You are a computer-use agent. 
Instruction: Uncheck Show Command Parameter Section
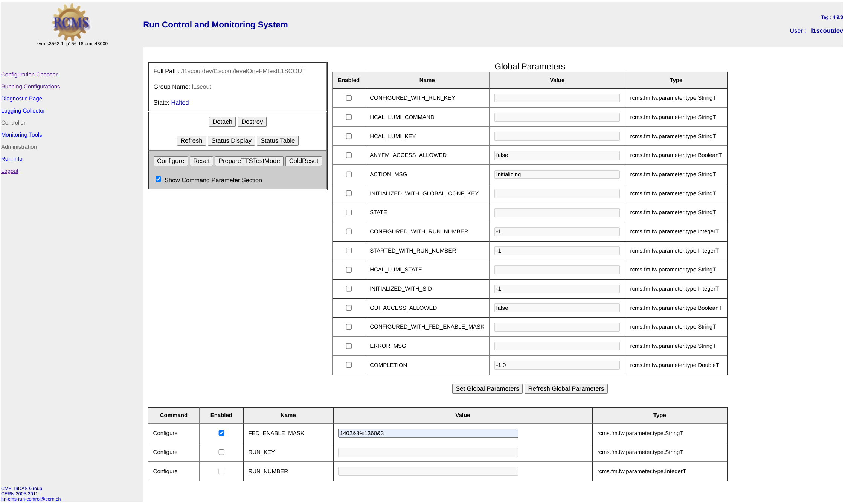pyautogui.click(x=159, y=179)
